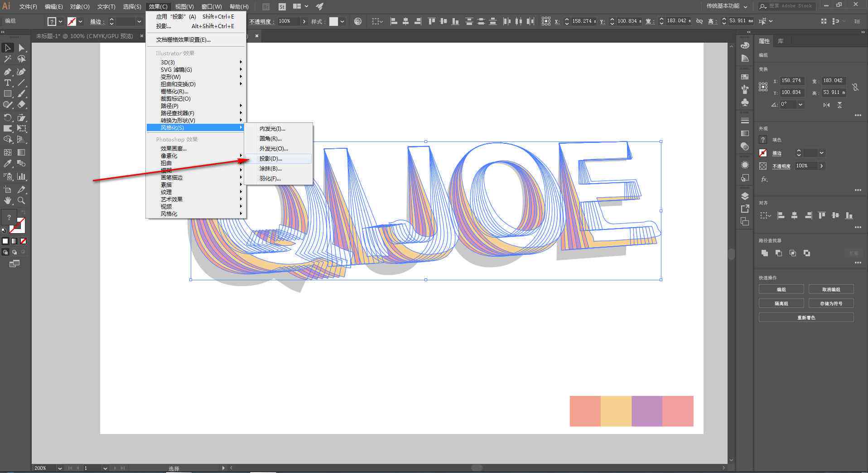This screenshot has height=473, width=868.
Task: Choose 羽化(F)... feather effect
Action: click(x=278, y=179)
